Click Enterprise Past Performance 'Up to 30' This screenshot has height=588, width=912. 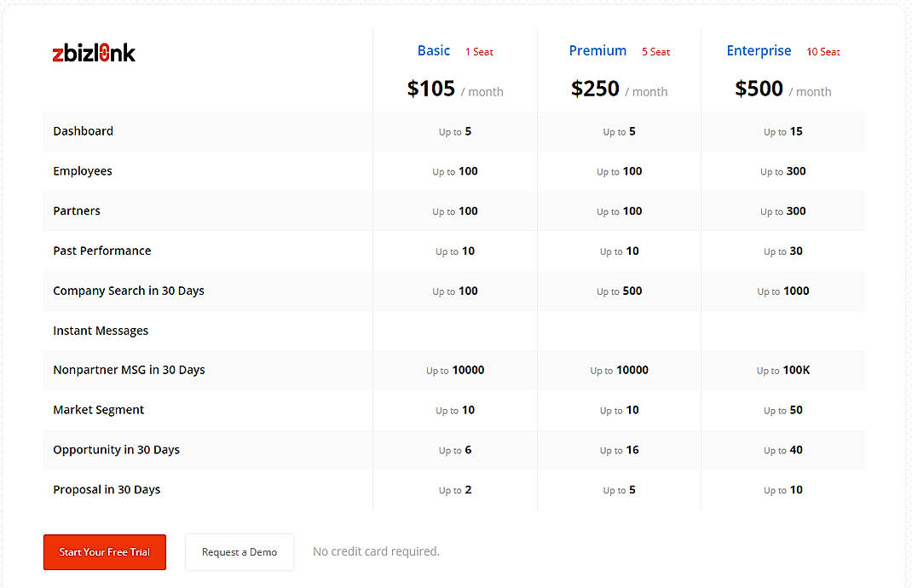[783, 251]
